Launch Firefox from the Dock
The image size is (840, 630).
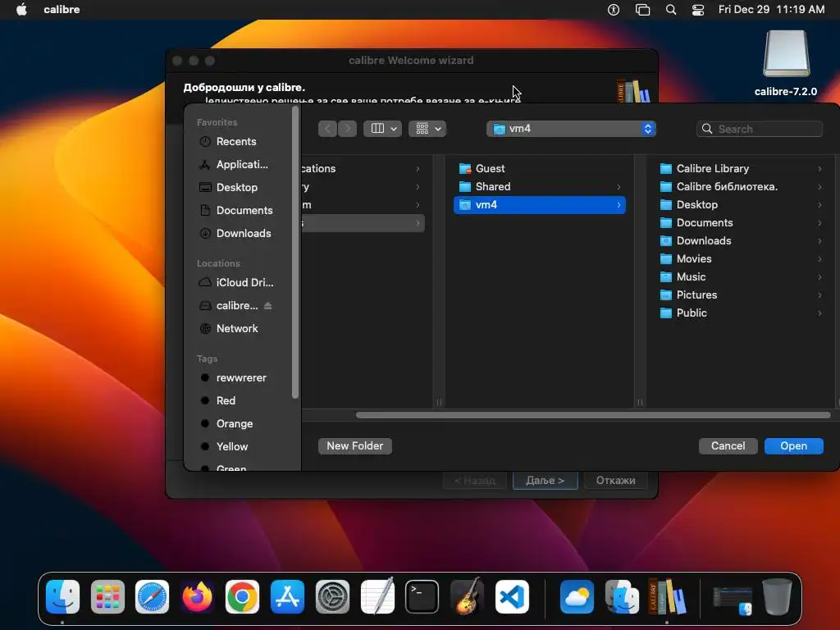click(197, 597)
